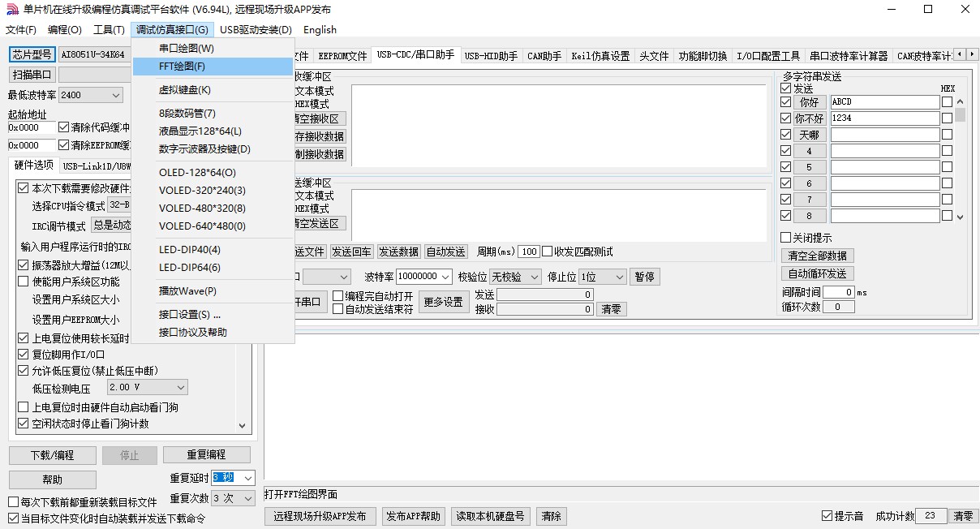Switch to 功能脚切换 tab
This screenshot has width=980, height=529.
tap(703, 56)
